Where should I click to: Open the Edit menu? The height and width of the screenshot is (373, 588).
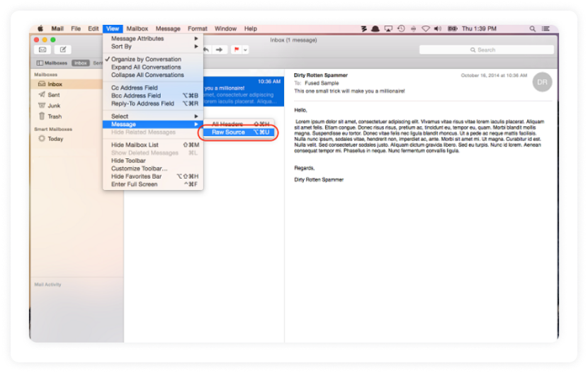(x=93, y=28)
